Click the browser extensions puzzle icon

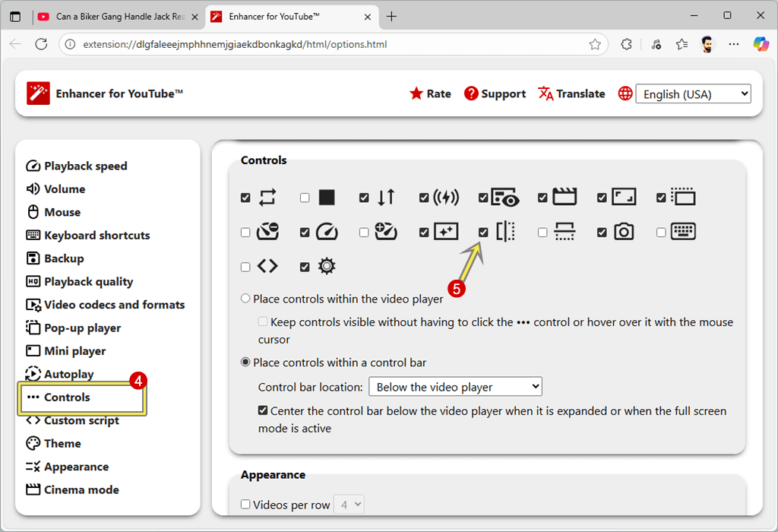(626, 44)
